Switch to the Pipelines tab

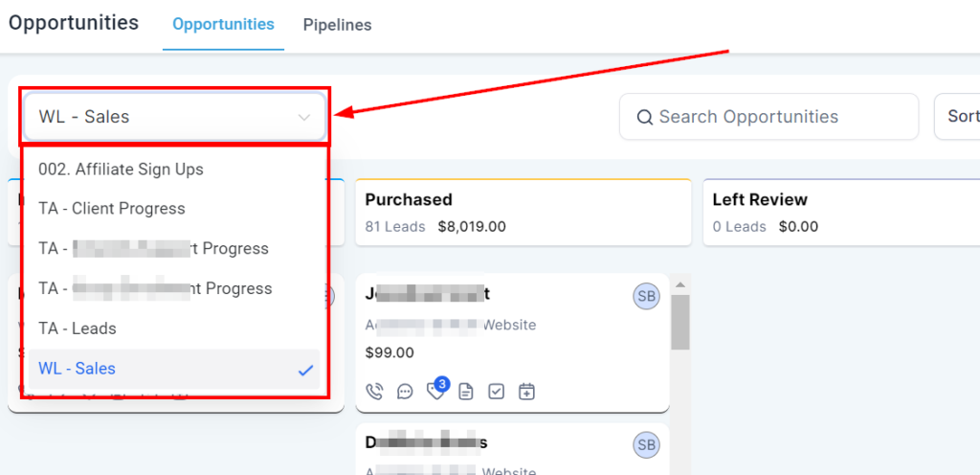pyautogui.click(x=337, y=25)
